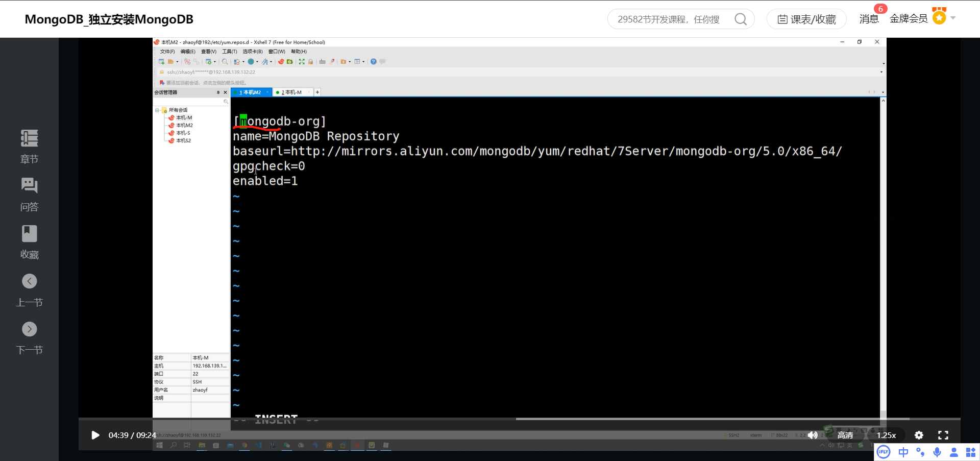Image resolution: width=980 pixels, height=461 pixels.
Task: Click the microphone voice input icon
Action: tap(937, 452)
